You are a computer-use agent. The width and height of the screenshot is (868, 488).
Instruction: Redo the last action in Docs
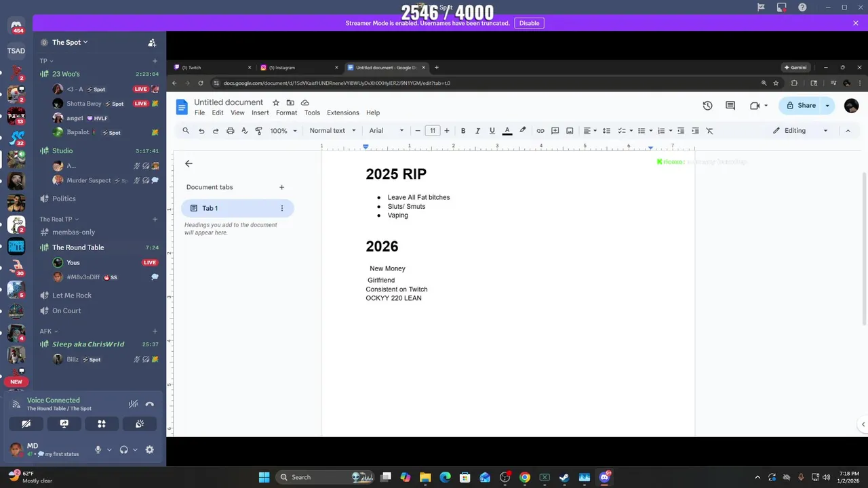coord(216,131)
